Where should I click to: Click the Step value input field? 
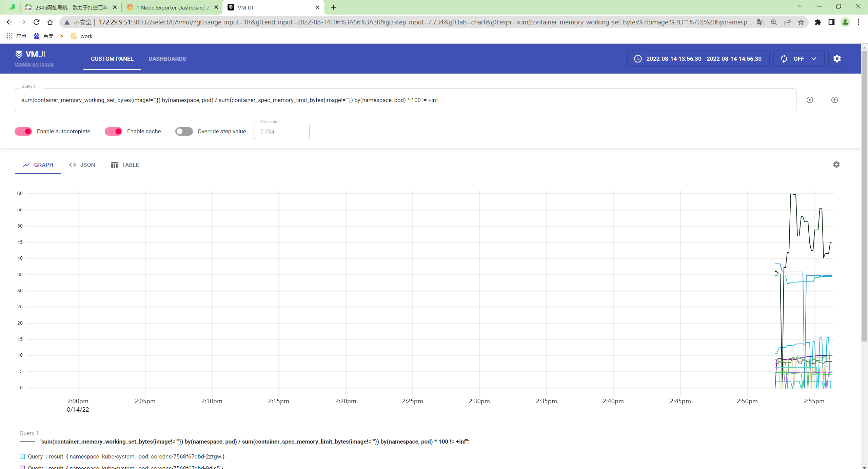click(x=281, y=131)
